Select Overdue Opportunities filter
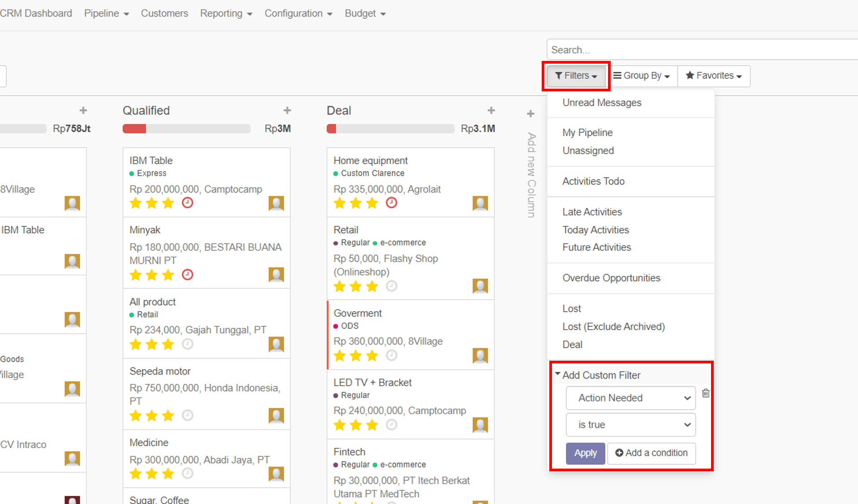This screenshot has width=858, height=504. point(631,278)
